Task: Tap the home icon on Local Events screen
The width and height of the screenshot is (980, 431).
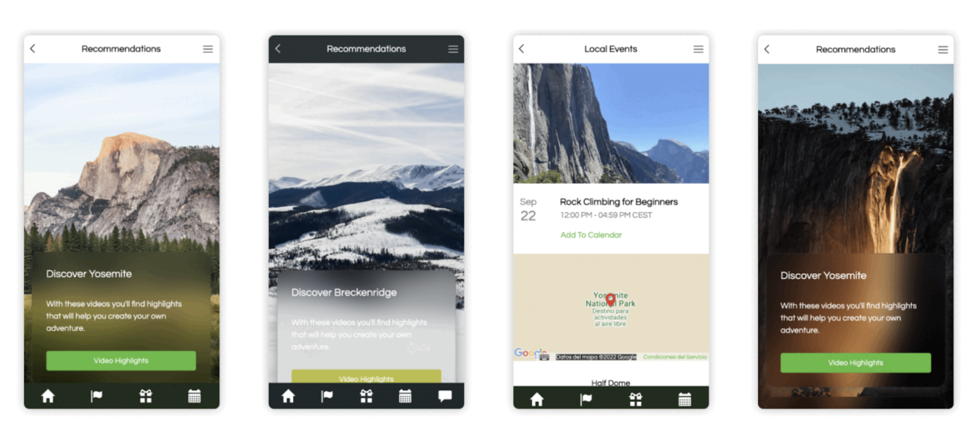Action: pyautogui.click(x=537, y=399)
